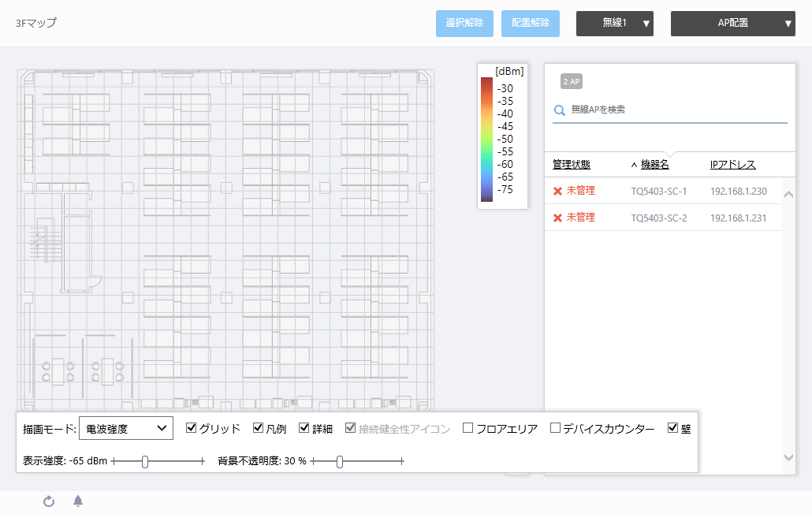Open the notification bell icon
Viewport: 812px width, 514px height.
pyautogui.click(x=78, y=501)
